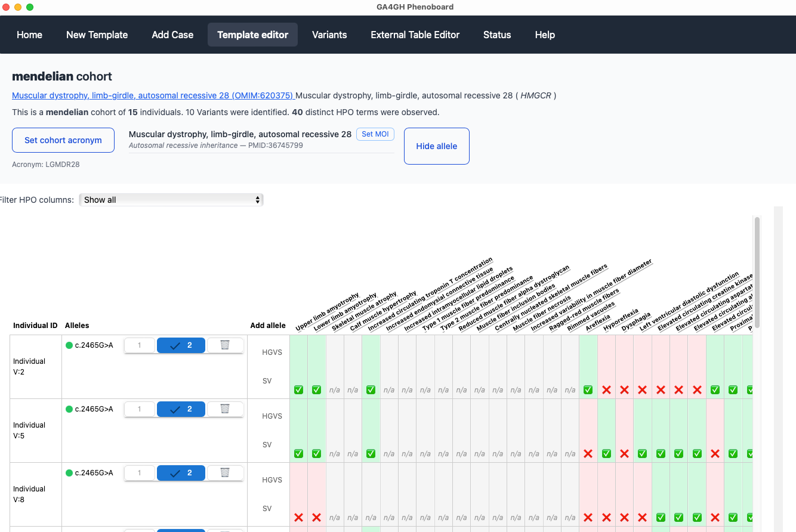Viewport: 796px width, 532px height.
Task: Open the OMIM:620375 disease link
Action: point(153,95)
